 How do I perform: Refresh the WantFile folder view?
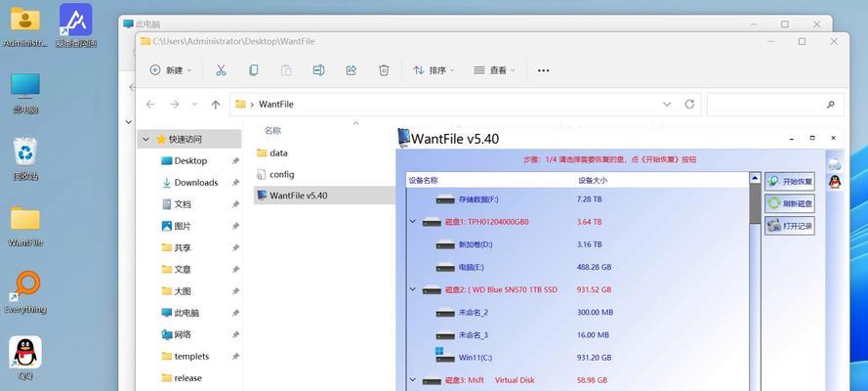click(x=689, y=105)
